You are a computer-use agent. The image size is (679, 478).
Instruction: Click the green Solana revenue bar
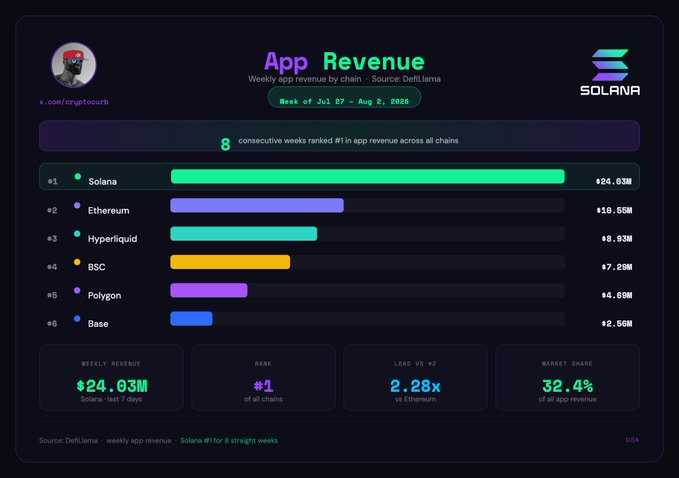point(368,177)
